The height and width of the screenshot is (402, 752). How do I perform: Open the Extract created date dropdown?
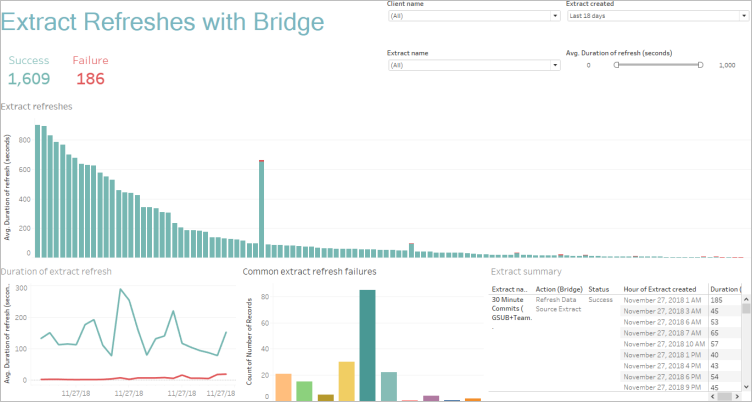[655, 16]
